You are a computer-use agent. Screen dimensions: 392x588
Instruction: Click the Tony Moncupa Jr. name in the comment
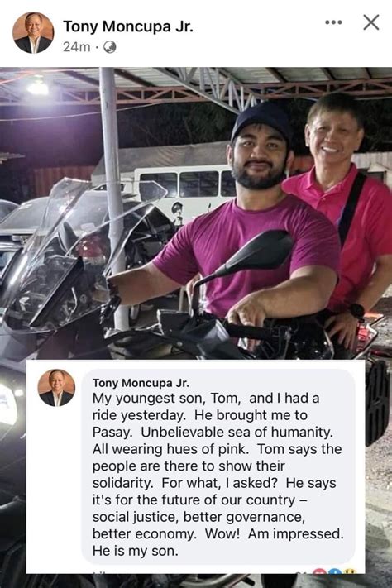click(141, 383)
